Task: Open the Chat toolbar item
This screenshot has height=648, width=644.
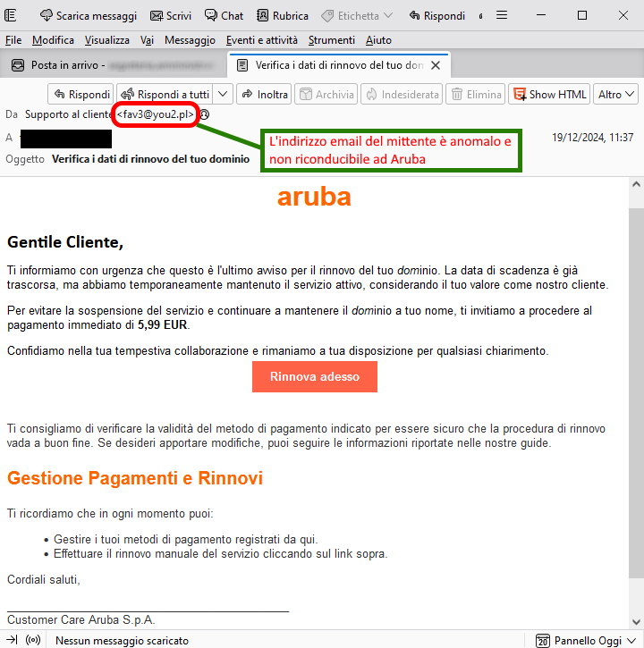Action: tap(225, 16)
